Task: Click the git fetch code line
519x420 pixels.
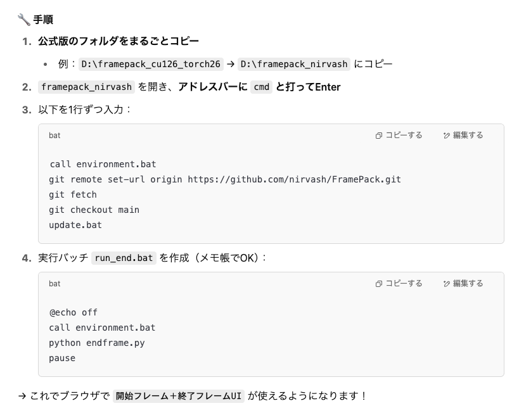Action: [x=73, y=194]
